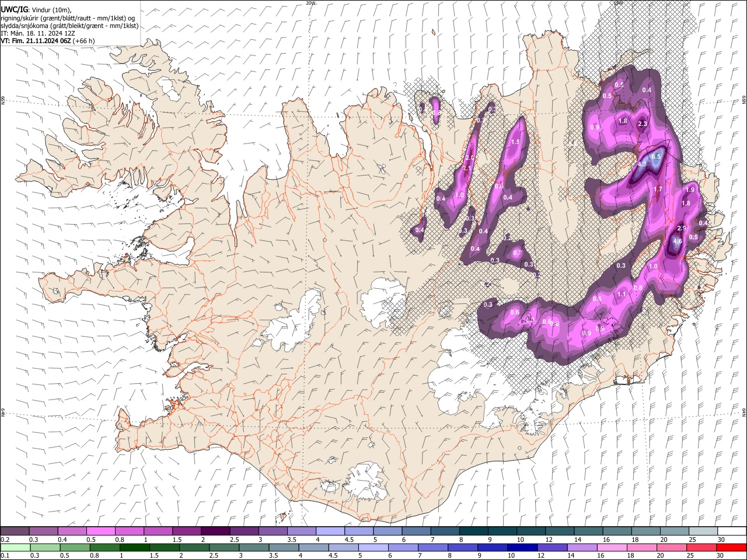Image resolution: width=747 pixels, height=560 pixels.
Task: Click the '(+66 h)' forecast offset text
Action: point(84,41)
